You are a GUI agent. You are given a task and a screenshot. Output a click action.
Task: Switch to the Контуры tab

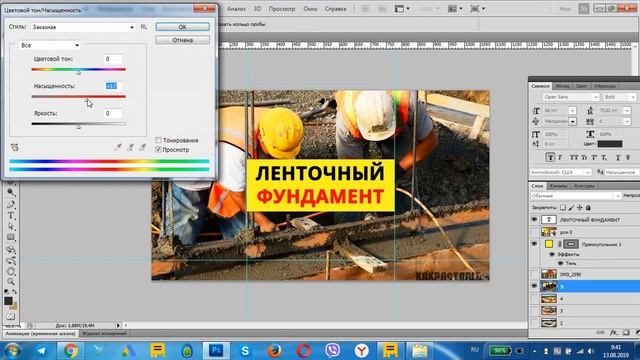584,186
